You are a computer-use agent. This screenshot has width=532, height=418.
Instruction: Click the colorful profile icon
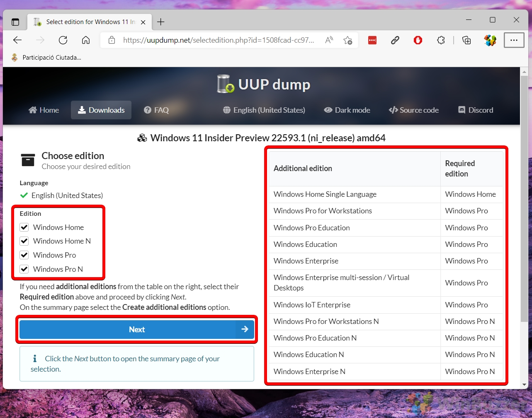490,40
